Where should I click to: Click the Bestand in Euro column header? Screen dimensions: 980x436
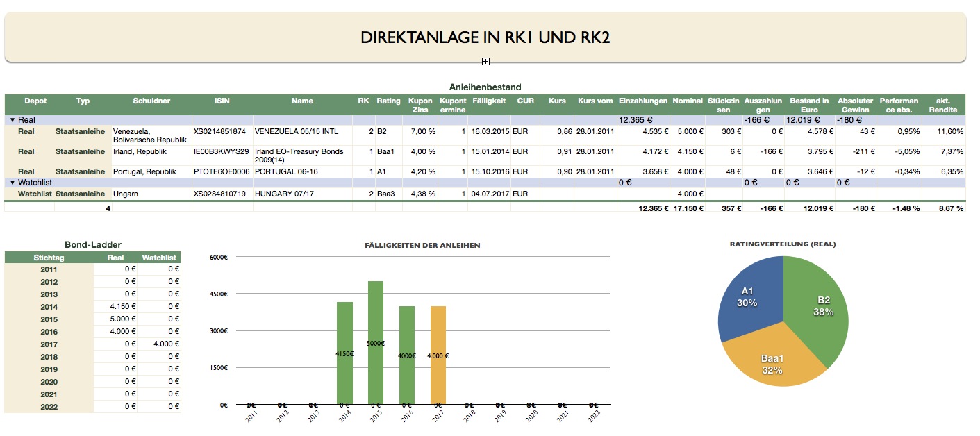pos(809,106)
